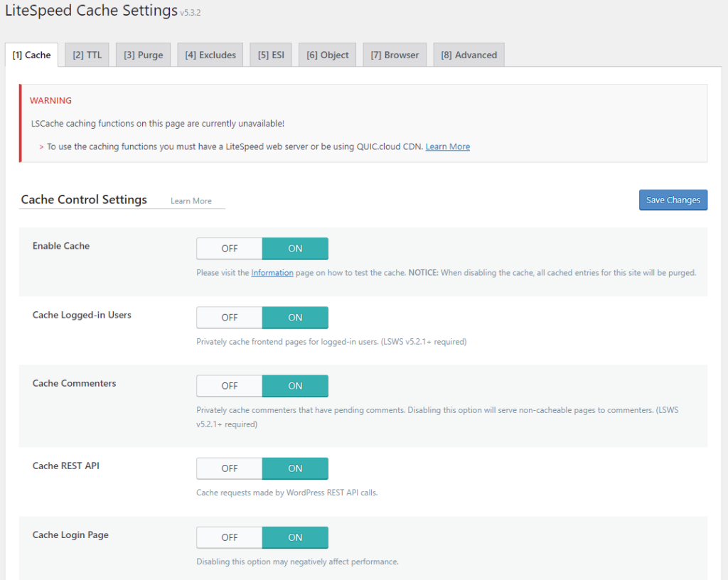Open the [6] Object tab

(327, 55)
